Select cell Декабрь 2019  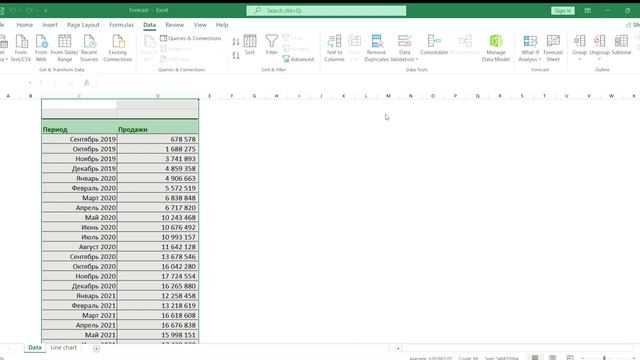[79, 169]
